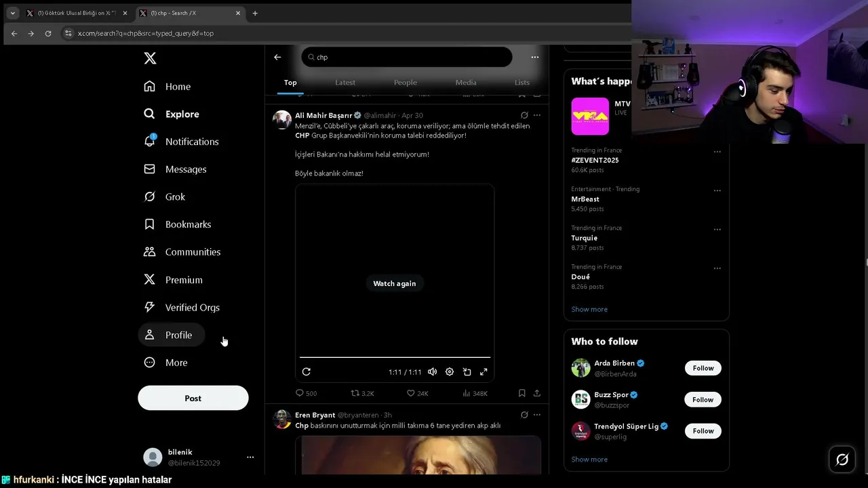
Task: Open More menu in sidebar
Action: (x=166, y=363)
